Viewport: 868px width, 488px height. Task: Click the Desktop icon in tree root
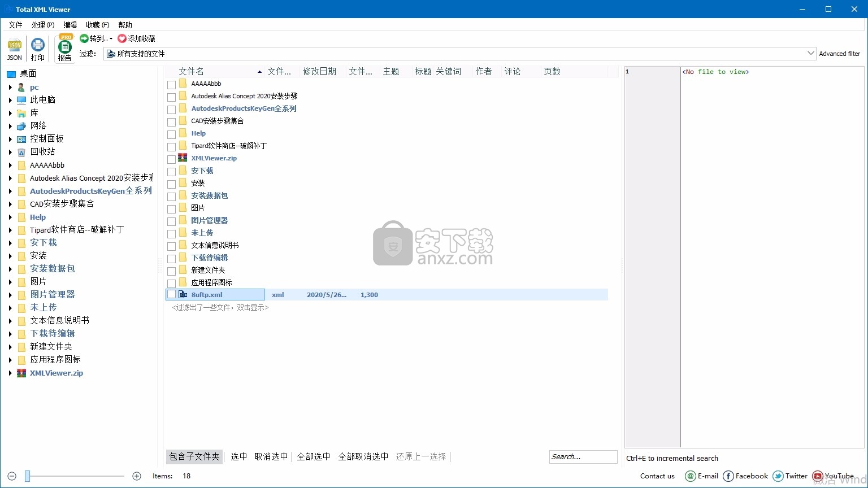11,74
